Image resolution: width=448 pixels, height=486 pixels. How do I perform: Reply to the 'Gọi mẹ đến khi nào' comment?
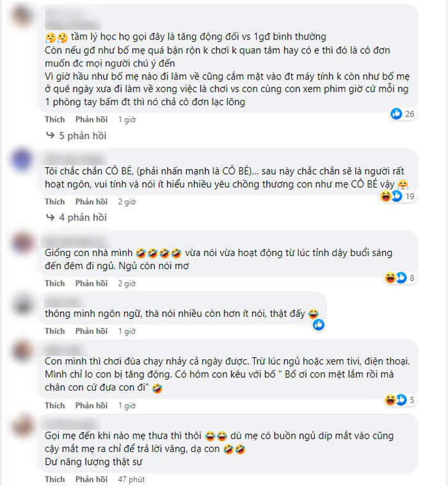coord(92,479)
